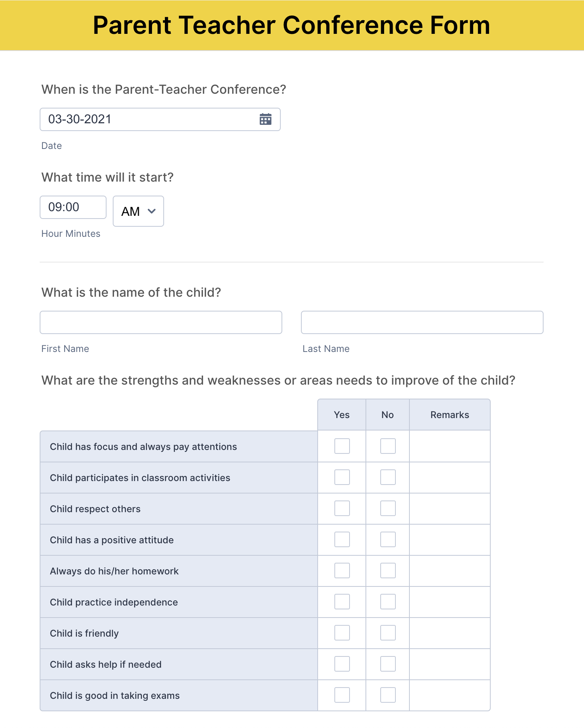Viewport: 584px width, 728px height.
Task: Check No for Child is friendly
Action: pyautogui.click(x=388, y=633)
